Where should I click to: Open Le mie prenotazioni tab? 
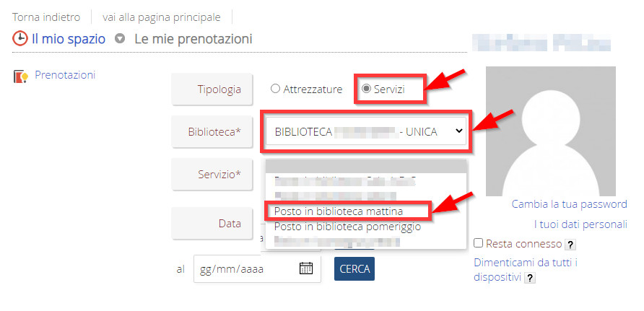[x=193, y=38]
